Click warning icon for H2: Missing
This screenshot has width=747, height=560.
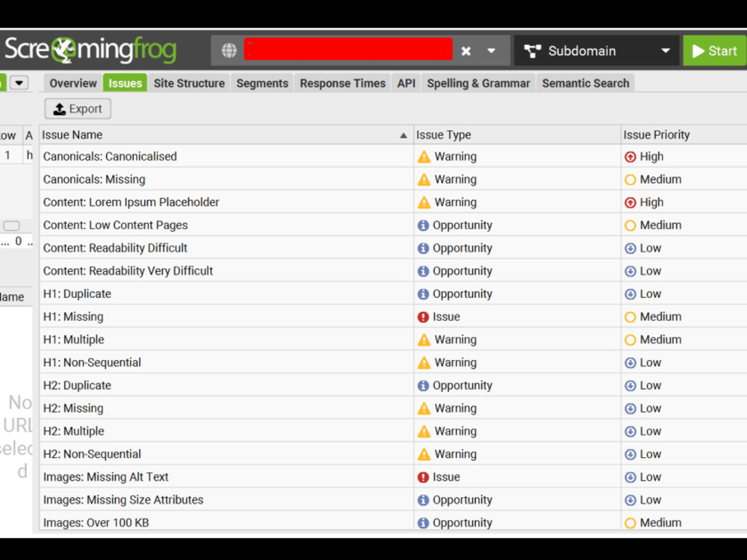pyautogui.click(x=424, y=408)
